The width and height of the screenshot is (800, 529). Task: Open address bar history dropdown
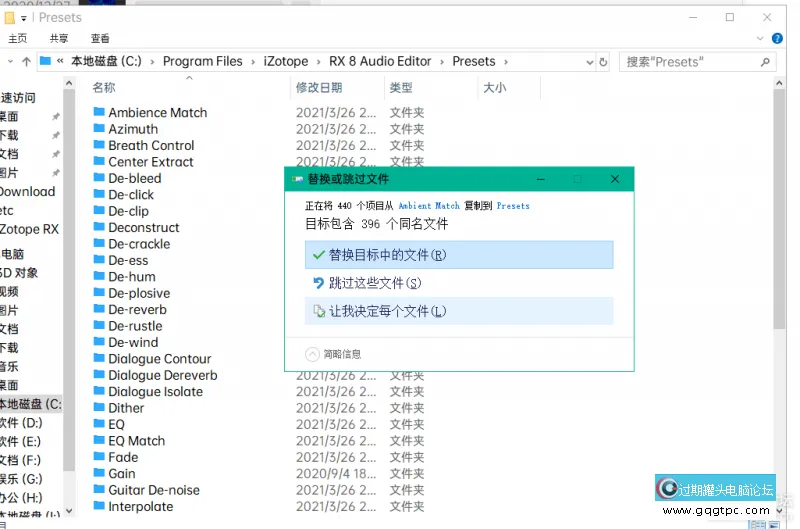(x=590, y=62)
